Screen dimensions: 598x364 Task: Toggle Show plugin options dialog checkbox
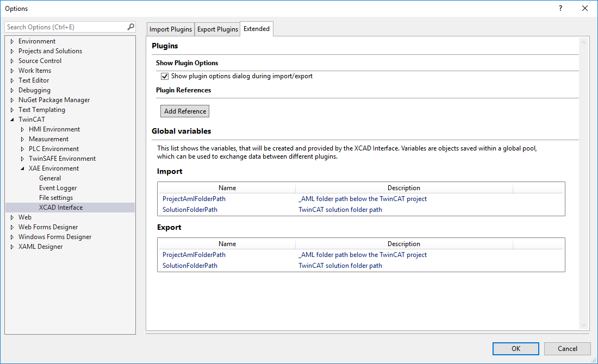point(165,76)
